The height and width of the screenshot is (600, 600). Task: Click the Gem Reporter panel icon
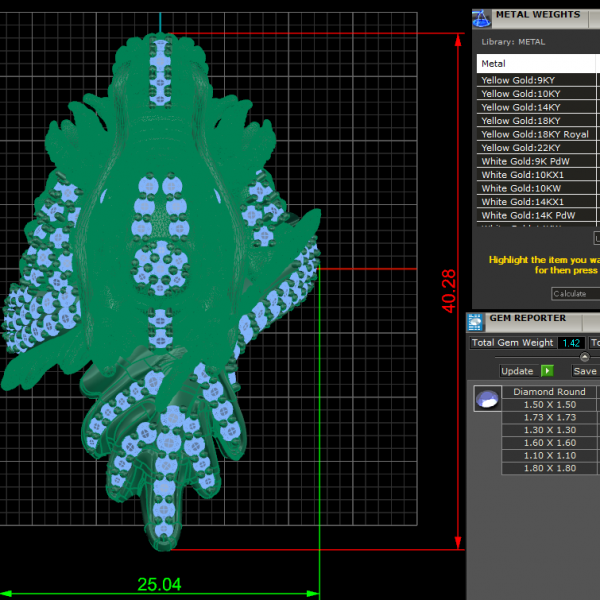[x=477, y=321]
